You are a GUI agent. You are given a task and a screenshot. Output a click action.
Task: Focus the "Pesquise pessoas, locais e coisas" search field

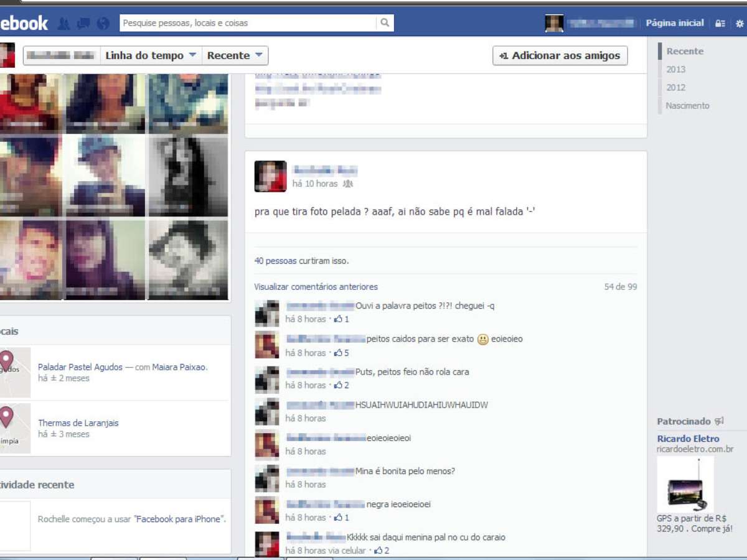(249, 23)
